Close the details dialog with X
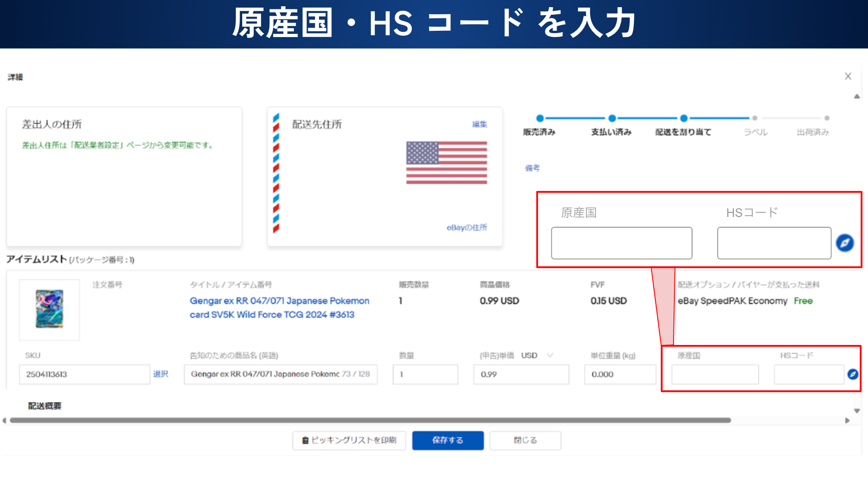This screenshot has height=491, width=868. [847, 76]
